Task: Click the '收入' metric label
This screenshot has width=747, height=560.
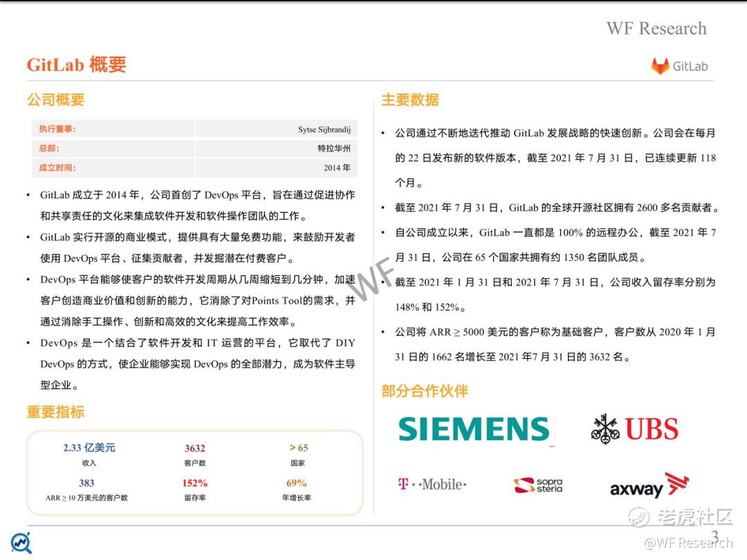Action: click(89, 463)
